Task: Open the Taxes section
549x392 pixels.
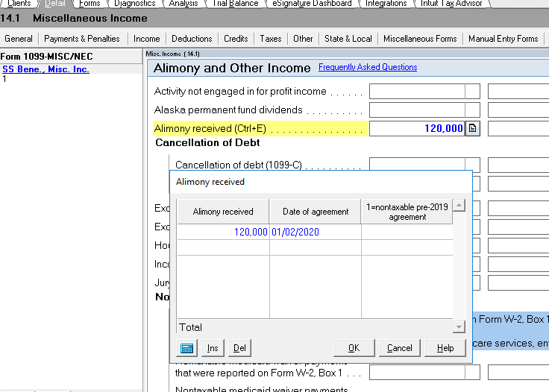Action: tap(271, 39)
